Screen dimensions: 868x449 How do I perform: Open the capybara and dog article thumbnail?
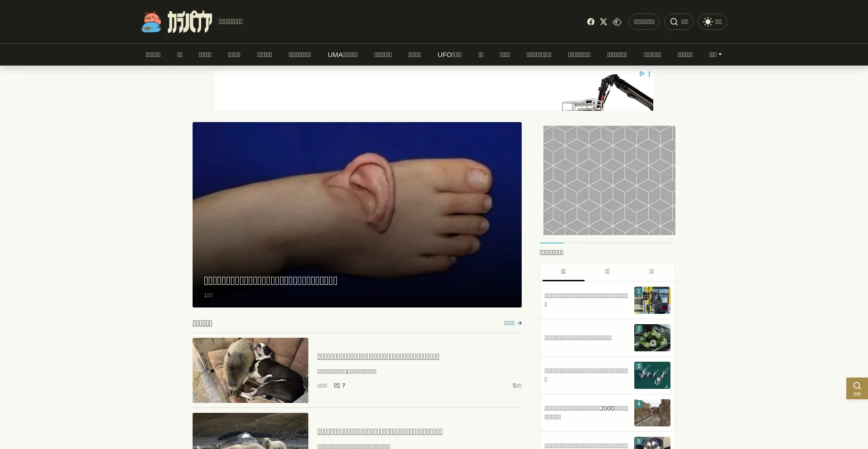click(x=250, y=370)
